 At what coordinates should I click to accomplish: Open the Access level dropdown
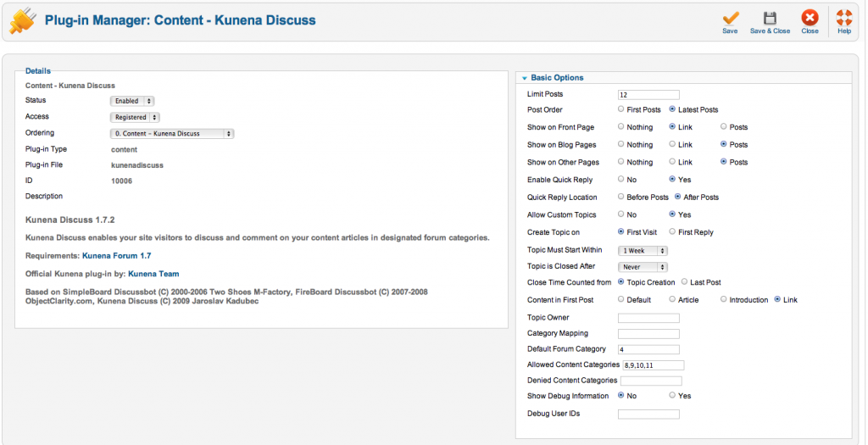(x=135, y=117)
